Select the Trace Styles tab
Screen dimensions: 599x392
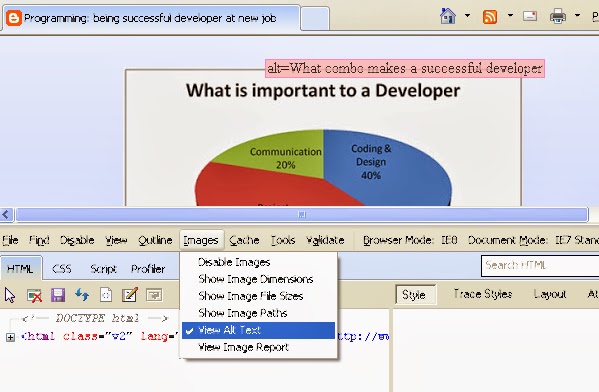click(x=483, y=294)
